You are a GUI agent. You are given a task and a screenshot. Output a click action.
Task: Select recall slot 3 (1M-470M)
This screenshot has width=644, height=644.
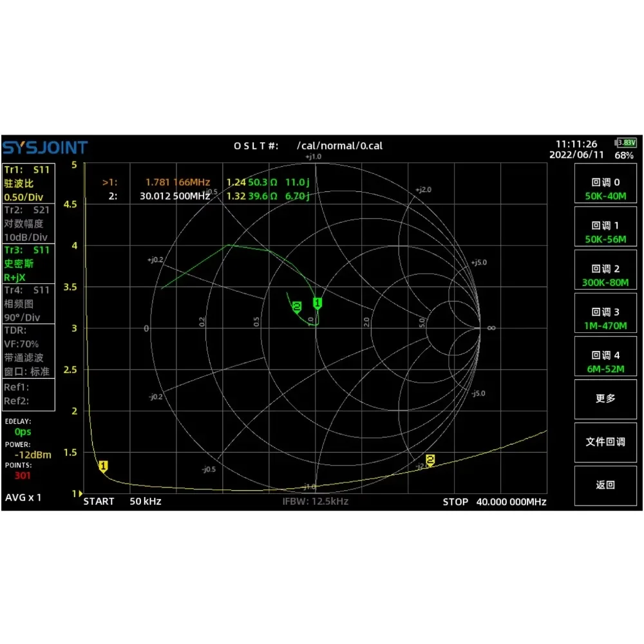tap(605, 313)
